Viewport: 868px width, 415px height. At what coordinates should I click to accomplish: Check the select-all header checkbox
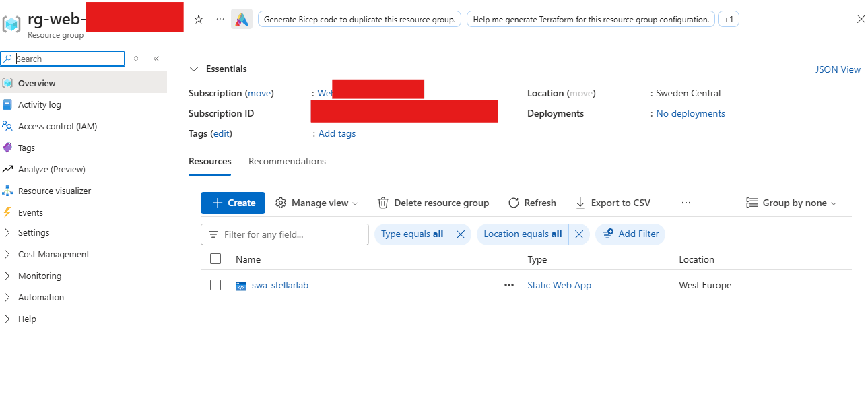(215, 259)
